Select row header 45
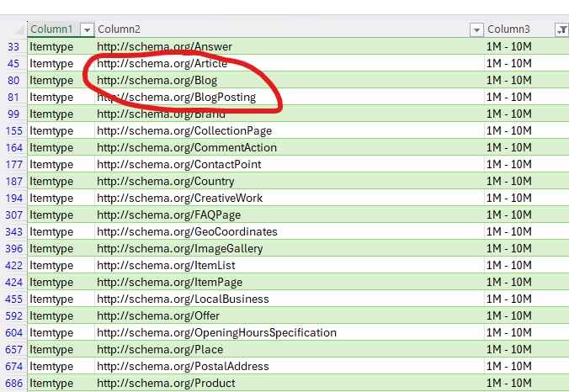 click(13, 63)
